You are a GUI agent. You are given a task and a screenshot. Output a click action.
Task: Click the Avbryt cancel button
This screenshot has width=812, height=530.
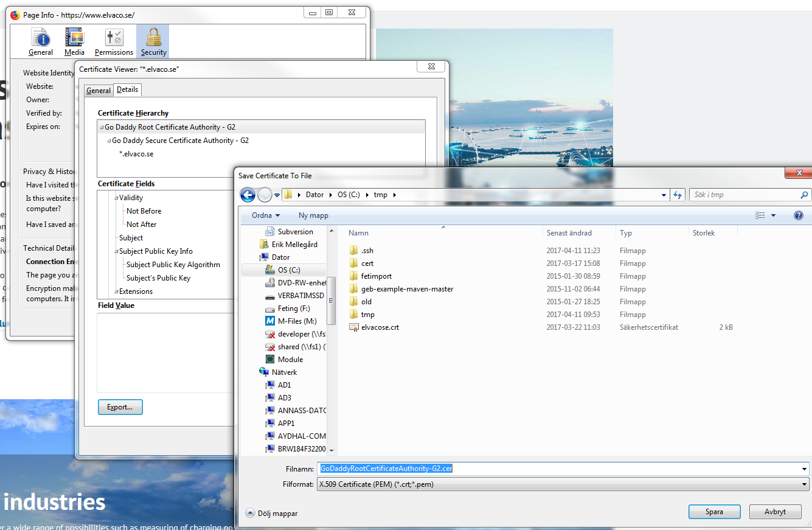[x=775, y=512]
